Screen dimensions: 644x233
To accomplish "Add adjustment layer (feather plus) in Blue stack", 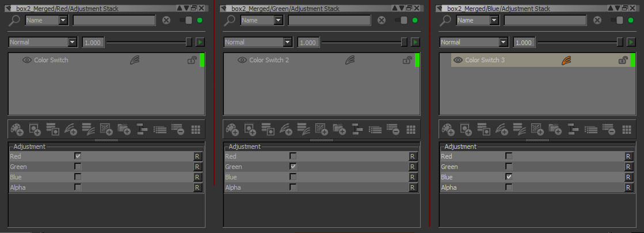I will pos(501,130).
